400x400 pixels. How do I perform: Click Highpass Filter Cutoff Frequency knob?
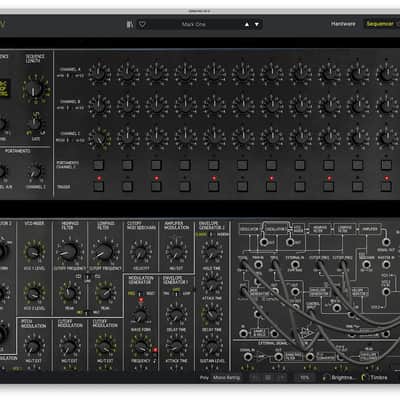70,252
